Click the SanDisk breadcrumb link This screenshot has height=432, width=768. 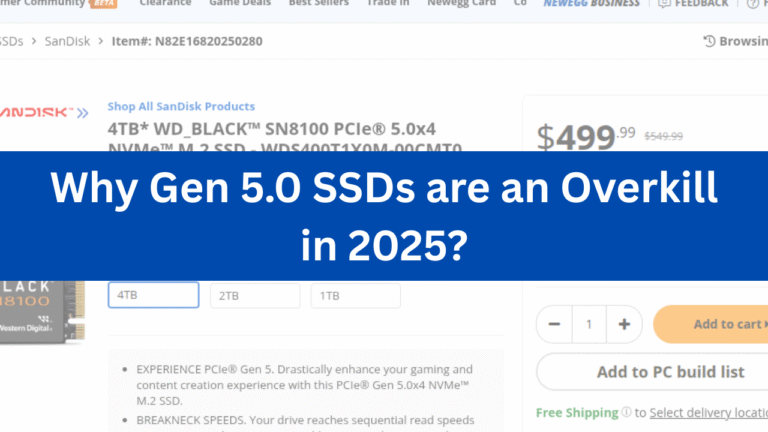(x=67, y=41)
